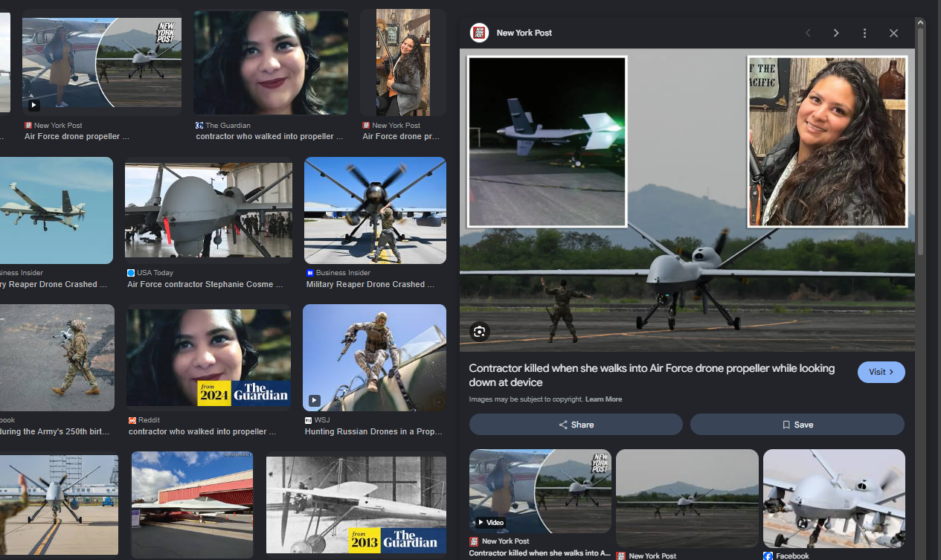Visit the New York Post page
Viewport: 941px width, 560px height.
pyautogui.click(x=881, y=372)
